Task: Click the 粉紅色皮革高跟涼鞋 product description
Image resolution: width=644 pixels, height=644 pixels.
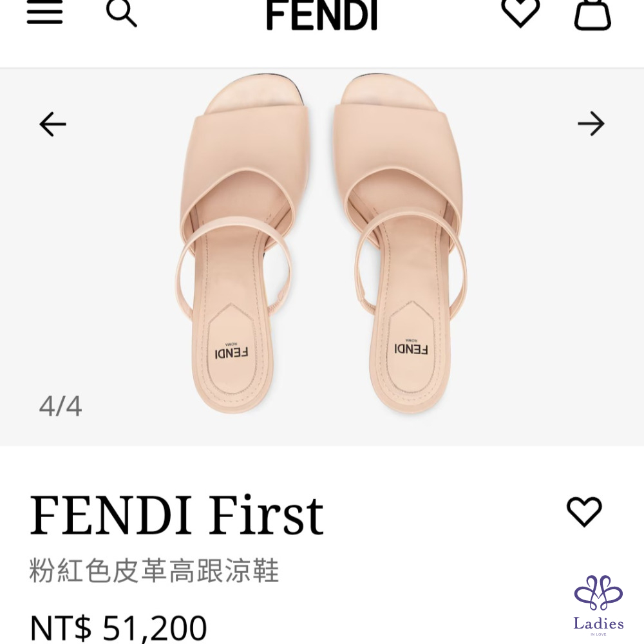Action: tap(154, 571)
